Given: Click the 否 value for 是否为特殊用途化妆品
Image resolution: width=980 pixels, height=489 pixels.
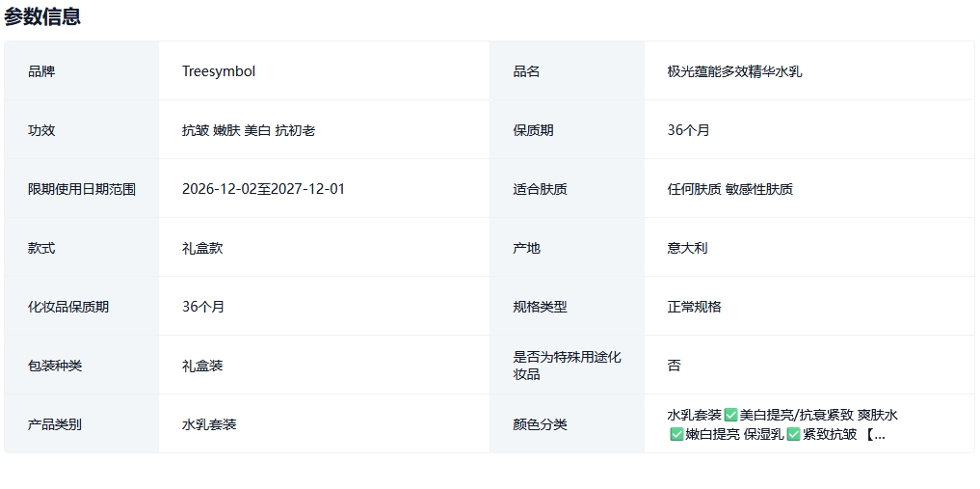Looking at the screenshot, I should (x=674, y=366).
